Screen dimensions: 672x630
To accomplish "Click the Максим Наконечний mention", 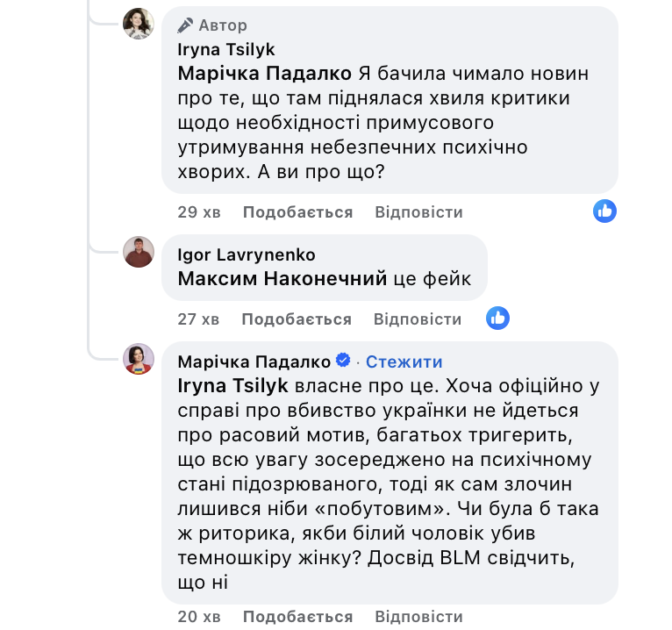I will [282, 280].
